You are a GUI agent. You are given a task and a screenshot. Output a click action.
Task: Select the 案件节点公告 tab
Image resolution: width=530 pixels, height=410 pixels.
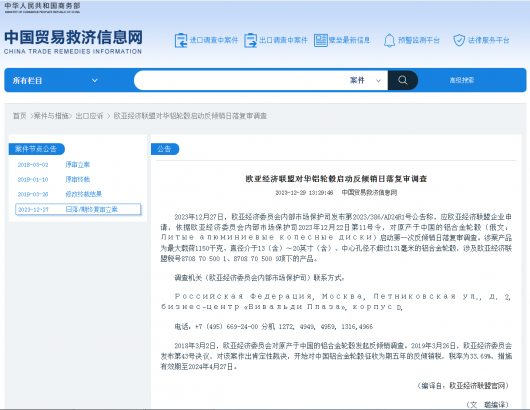pos(37,149)
